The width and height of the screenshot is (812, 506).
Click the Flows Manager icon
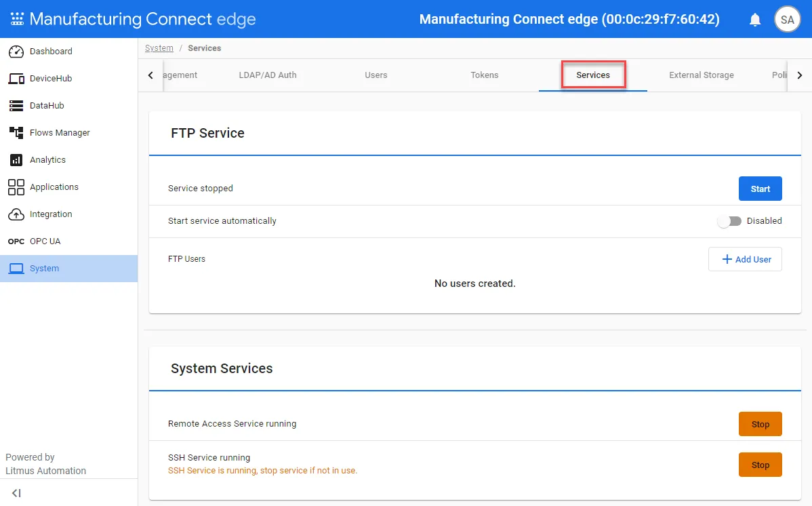click(x=16, y=133)
